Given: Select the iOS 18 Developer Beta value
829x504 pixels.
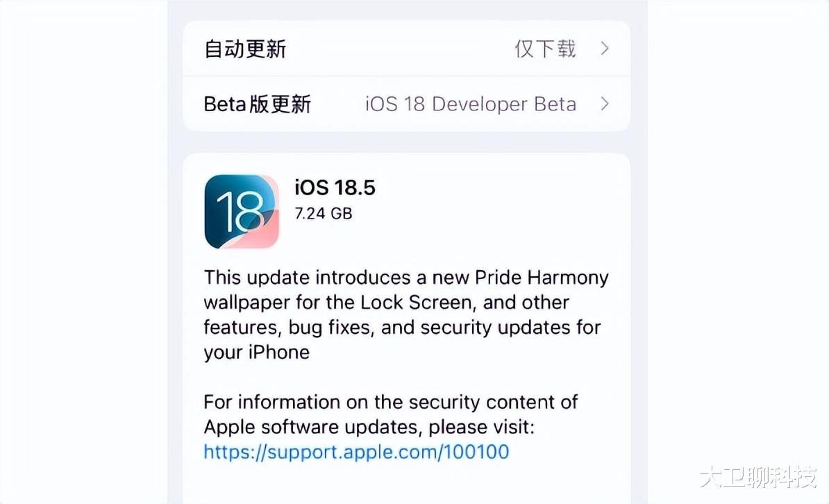Looking at the screenshot, I should tap(471, 104).
